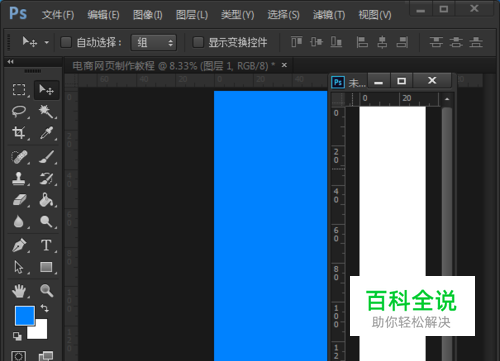Select the Rectangle shape tool

pos(46,267)
